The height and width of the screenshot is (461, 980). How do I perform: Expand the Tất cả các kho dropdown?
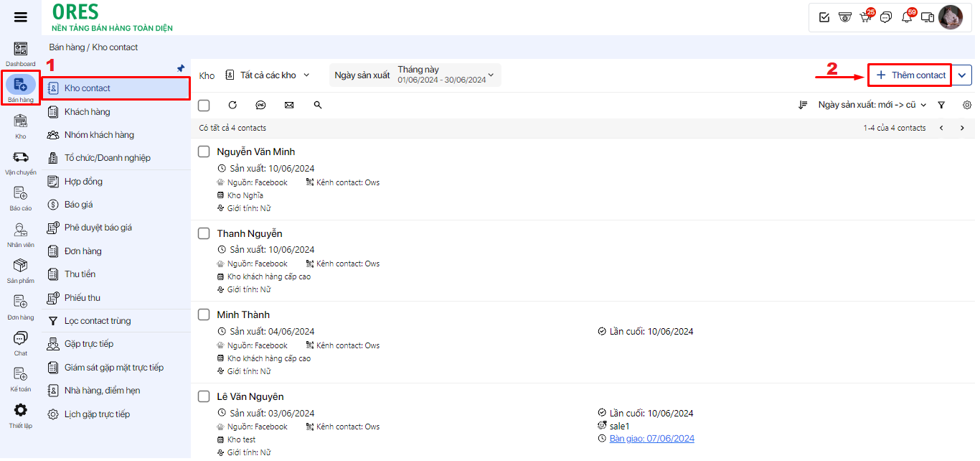coord(268,75)
